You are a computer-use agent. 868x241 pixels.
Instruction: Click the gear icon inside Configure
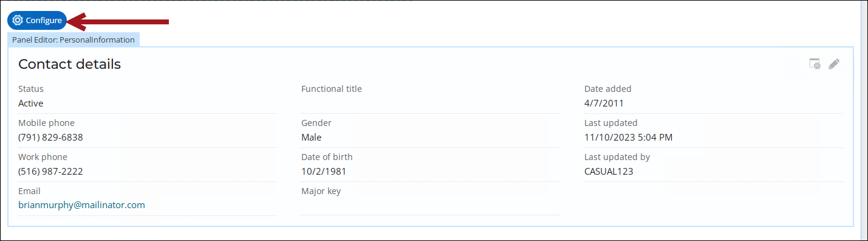18,21
